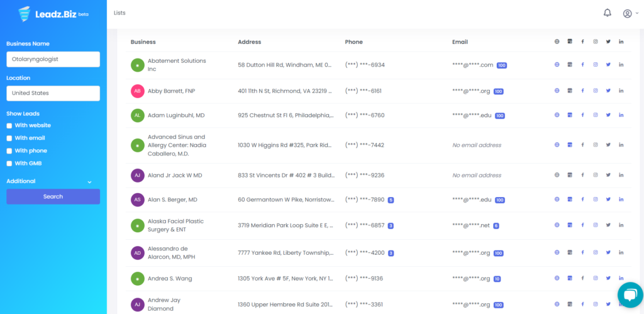Enable the With website checkbox
644x314 pixels.
pyautogui.click(x=9, y=126)
